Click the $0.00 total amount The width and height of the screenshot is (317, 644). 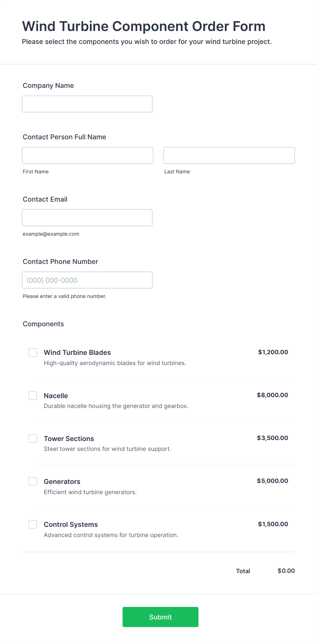click(x=286, y=571)
